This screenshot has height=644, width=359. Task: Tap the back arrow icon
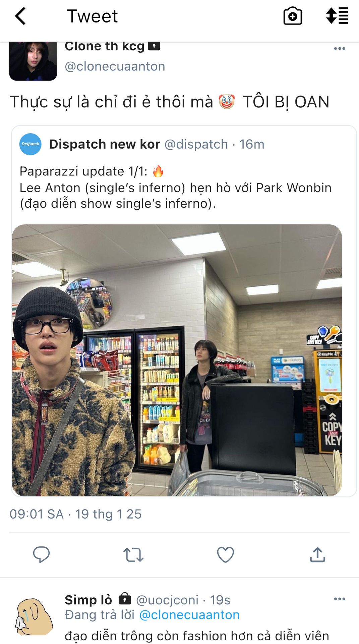[20, 16]
